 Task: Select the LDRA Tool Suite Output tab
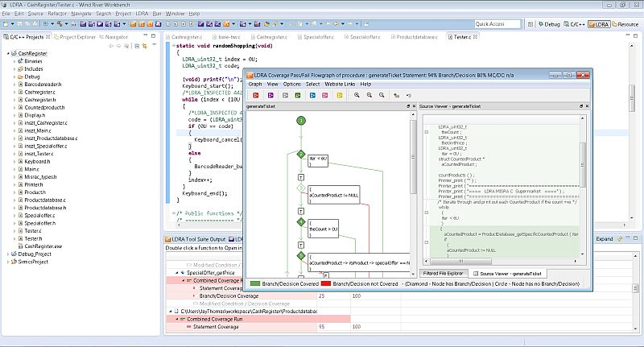click(x=196, y=239)
